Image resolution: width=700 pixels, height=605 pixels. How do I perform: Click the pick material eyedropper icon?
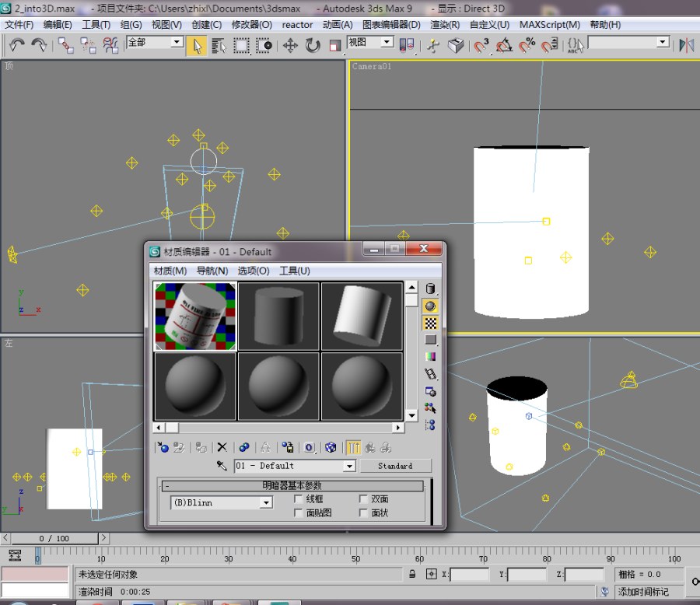click(222, 466)
